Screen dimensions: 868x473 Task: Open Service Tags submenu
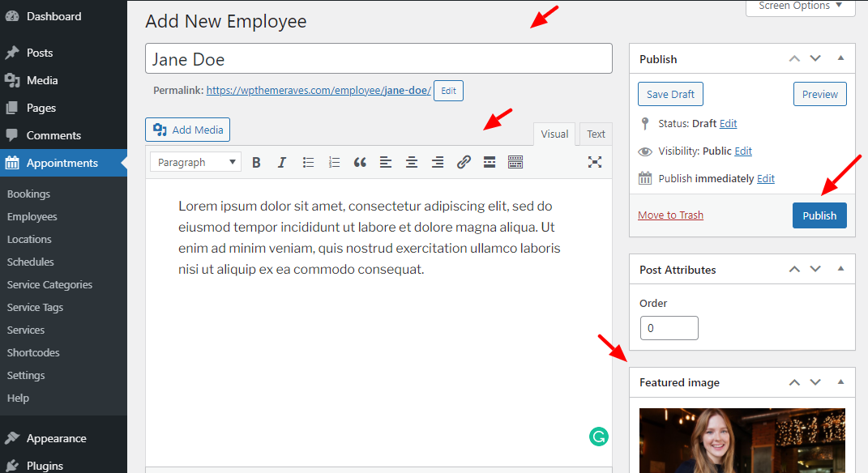(x=36, y=308)
